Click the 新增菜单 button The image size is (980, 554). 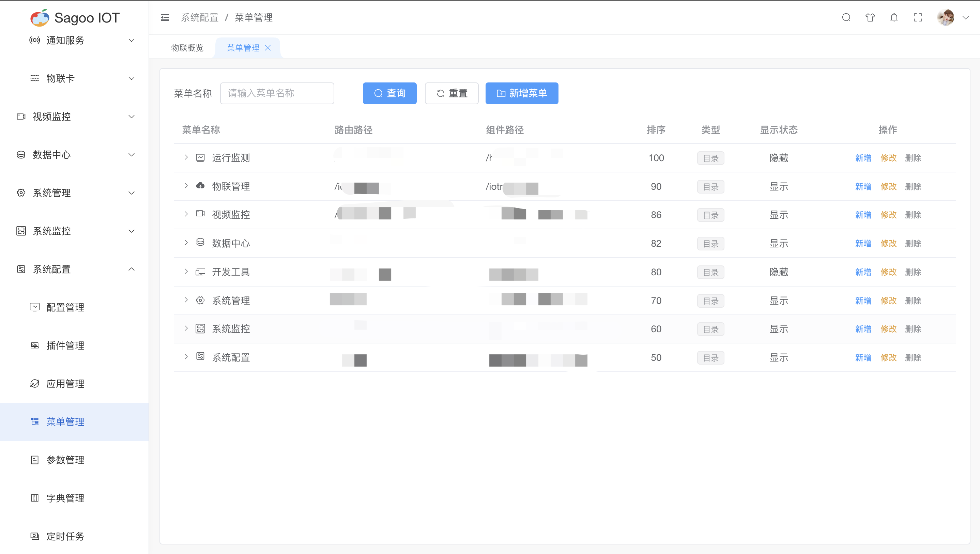[522, 93]
